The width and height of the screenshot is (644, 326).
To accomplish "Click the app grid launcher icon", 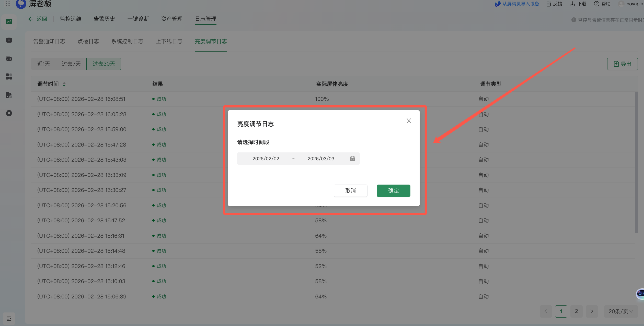I will coord(8,4).
